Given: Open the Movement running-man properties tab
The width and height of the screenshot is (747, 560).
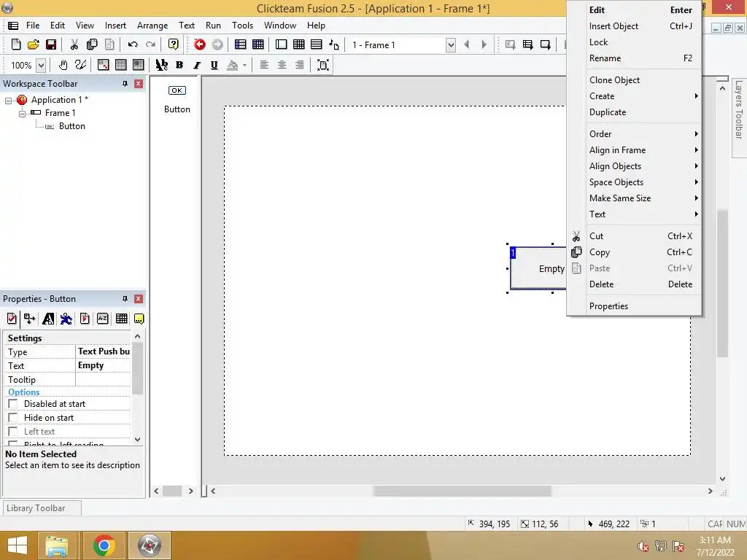Looking at the screenshot, I should click(66, 319).
